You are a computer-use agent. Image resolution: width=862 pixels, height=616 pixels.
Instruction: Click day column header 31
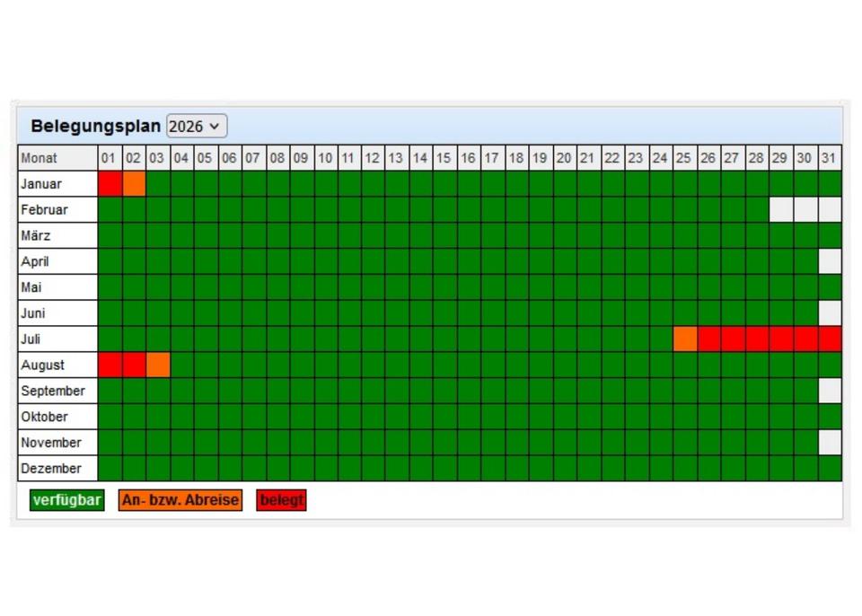point(830,158)
